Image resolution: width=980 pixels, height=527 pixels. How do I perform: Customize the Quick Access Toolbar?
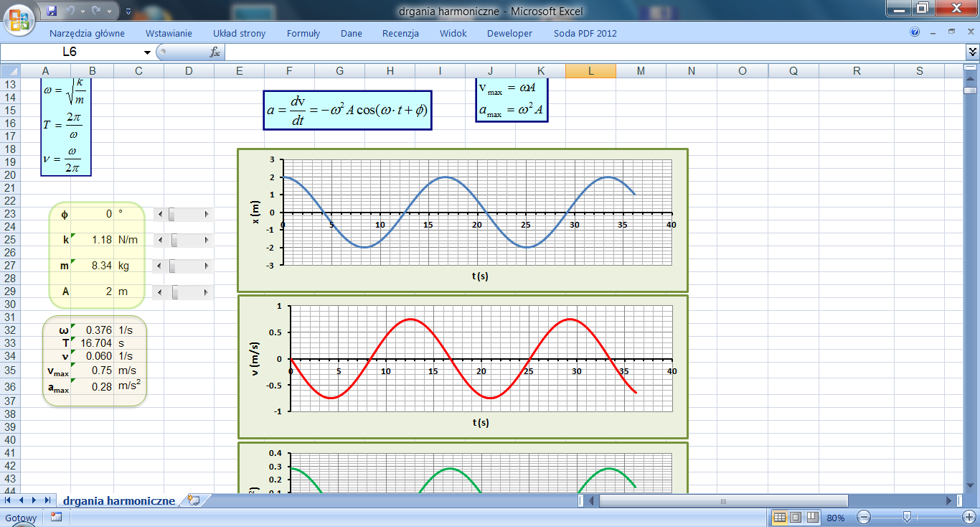point(128,11)
